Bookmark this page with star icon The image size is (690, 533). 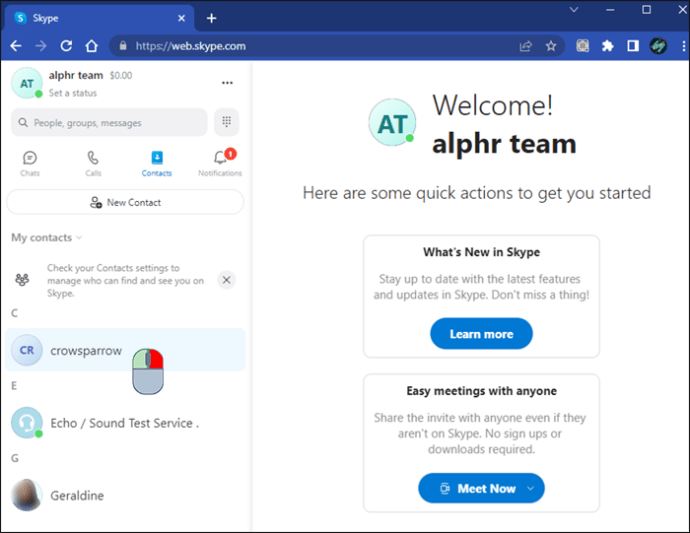coord(551,46)
